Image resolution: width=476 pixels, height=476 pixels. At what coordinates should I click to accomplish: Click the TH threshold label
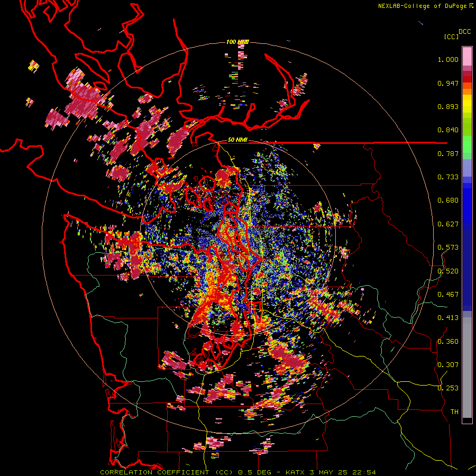[x=454, y=412]
